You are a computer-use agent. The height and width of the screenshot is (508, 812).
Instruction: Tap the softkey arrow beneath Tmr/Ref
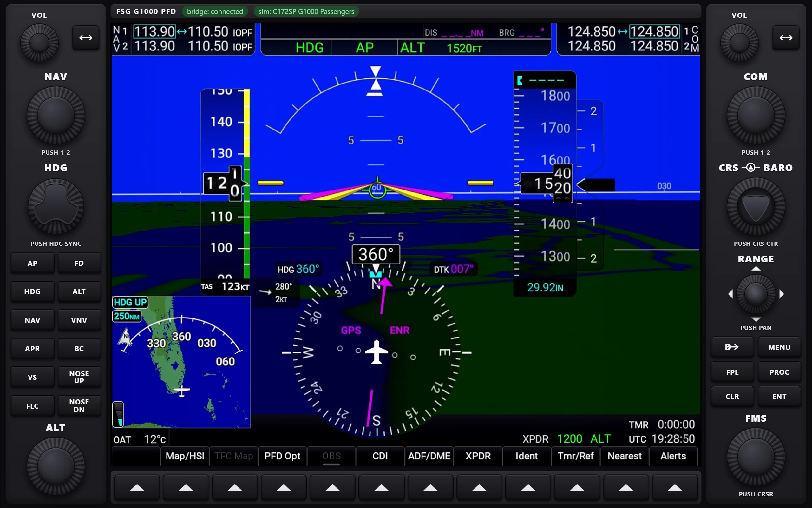(x=577, y=487)
